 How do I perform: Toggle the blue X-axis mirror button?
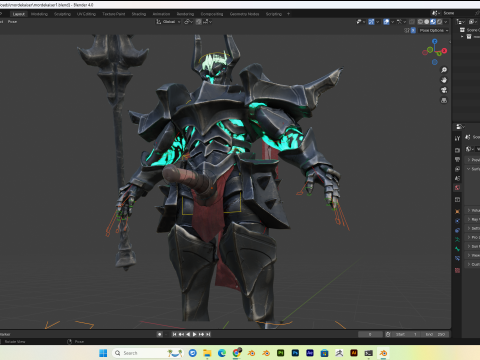[413, 30]
